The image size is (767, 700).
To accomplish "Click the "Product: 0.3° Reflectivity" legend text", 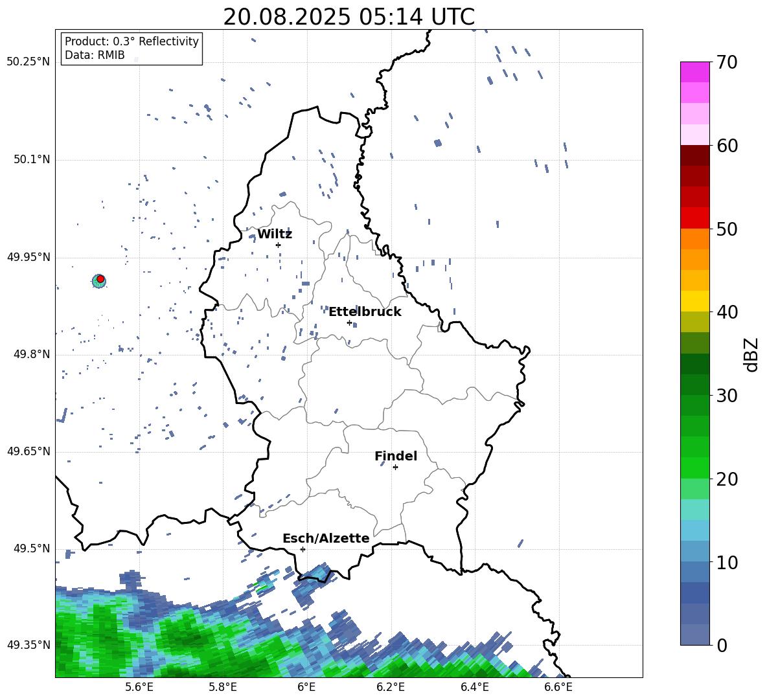I will point(132,41).
